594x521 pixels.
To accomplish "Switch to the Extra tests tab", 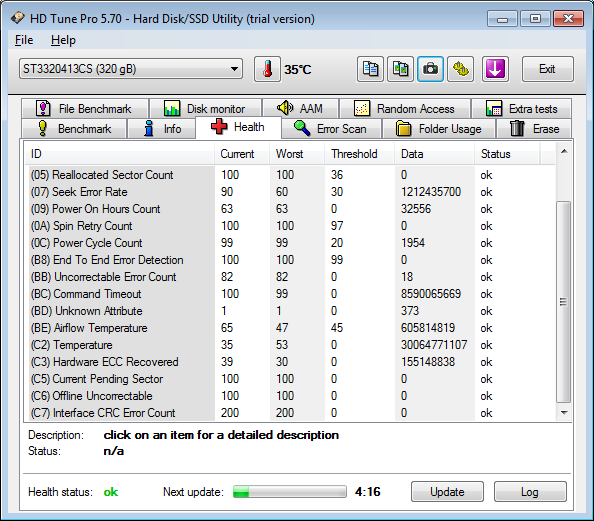I will tap(522, 109).
